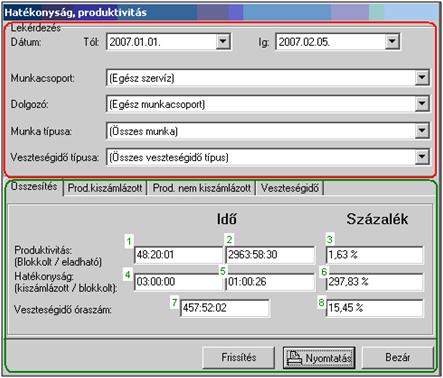Screen dimensions: 443x378
Task: Select the Összesítés tab
Action: pos(34,187)
